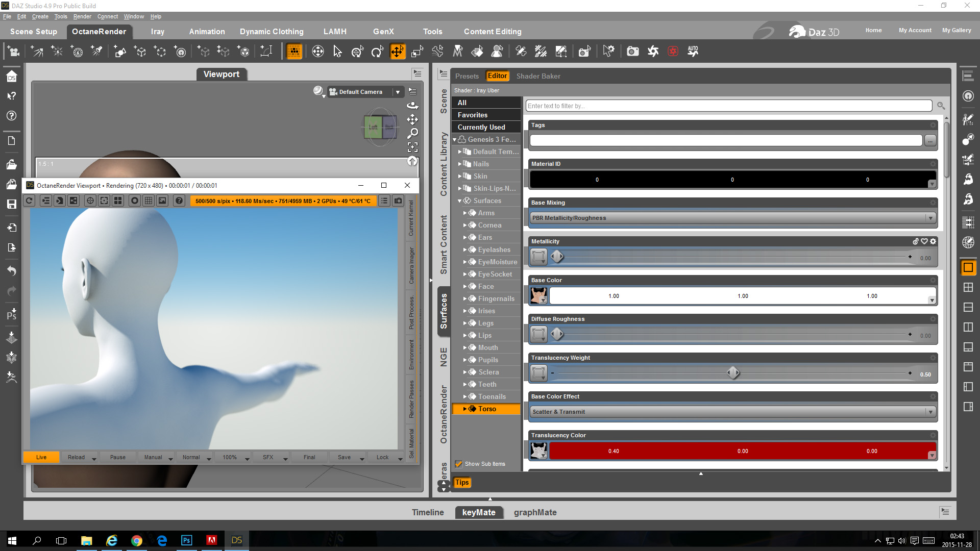
Task: Switch to the Iray activity tab
Action: (x=158, y=32)
